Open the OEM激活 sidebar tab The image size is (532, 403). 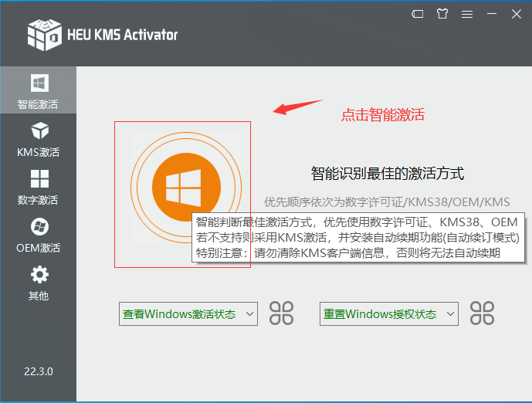(38, 235)
